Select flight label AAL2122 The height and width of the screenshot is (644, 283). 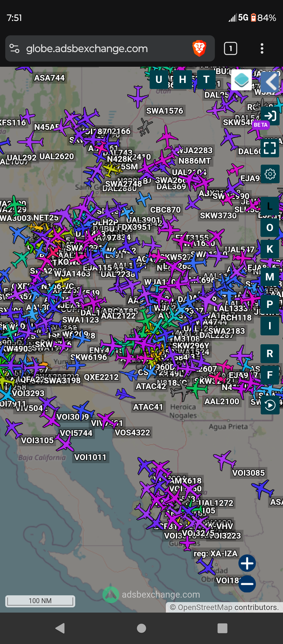[x=118, y=316]
